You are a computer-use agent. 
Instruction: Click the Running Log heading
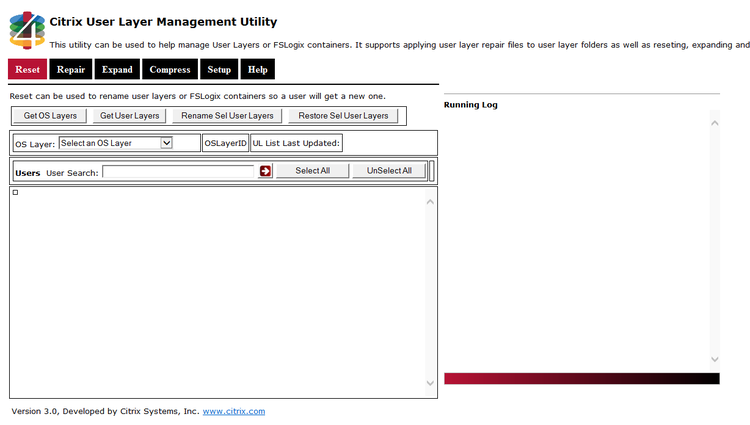[x=471, y=105]
